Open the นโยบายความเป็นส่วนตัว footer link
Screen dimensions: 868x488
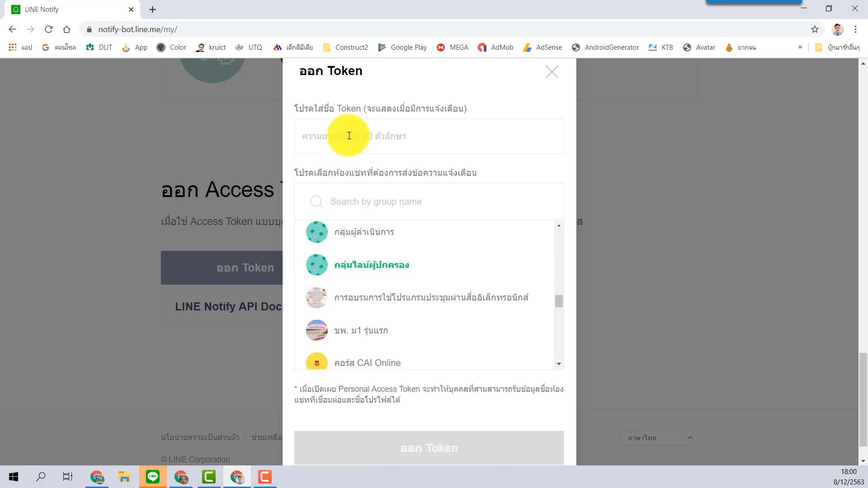point(200,437)
